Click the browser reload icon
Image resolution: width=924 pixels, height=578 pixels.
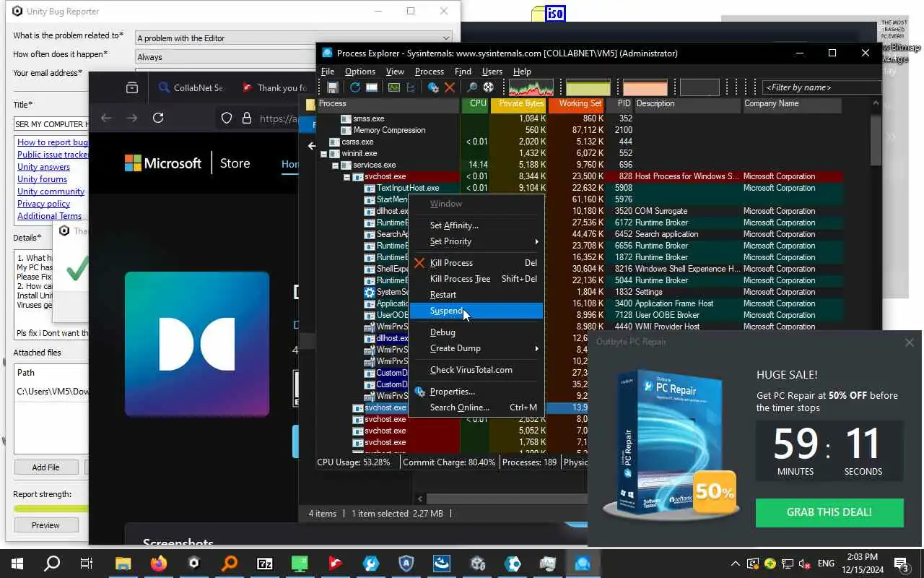158,118
